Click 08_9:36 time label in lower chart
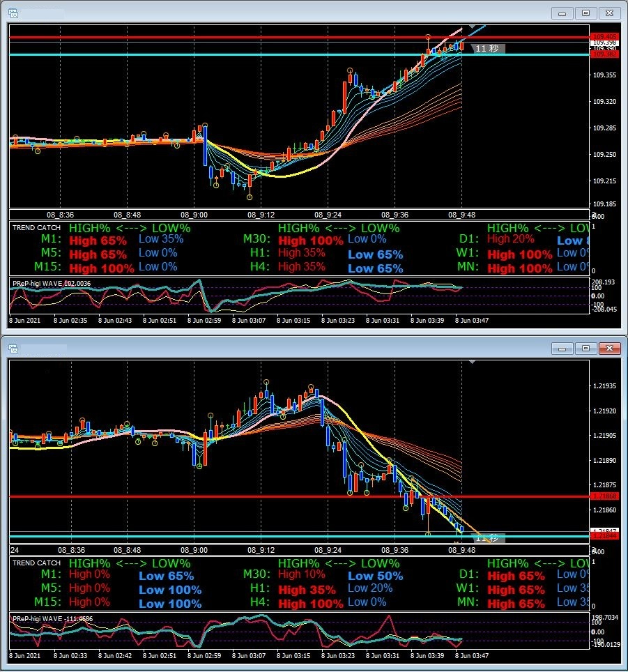The height and width of the screenshot is (672, 628). (x=395, y=550)
